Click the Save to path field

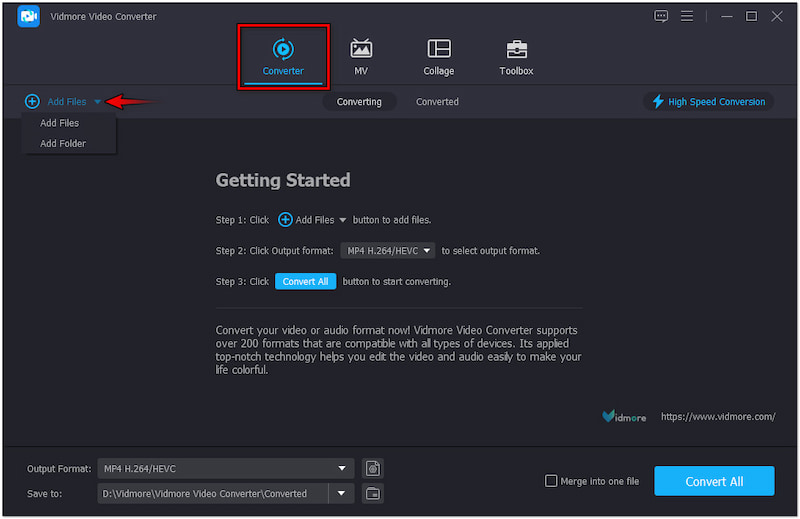point(213,493)
